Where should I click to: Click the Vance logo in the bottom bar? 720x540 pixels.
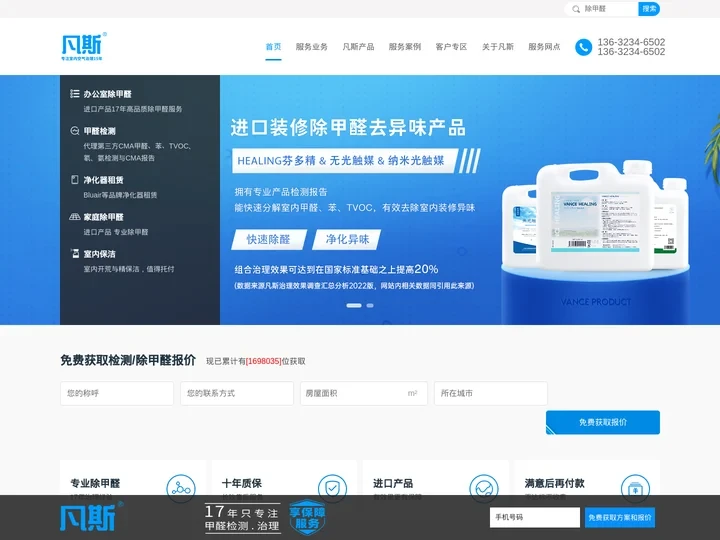91,516
